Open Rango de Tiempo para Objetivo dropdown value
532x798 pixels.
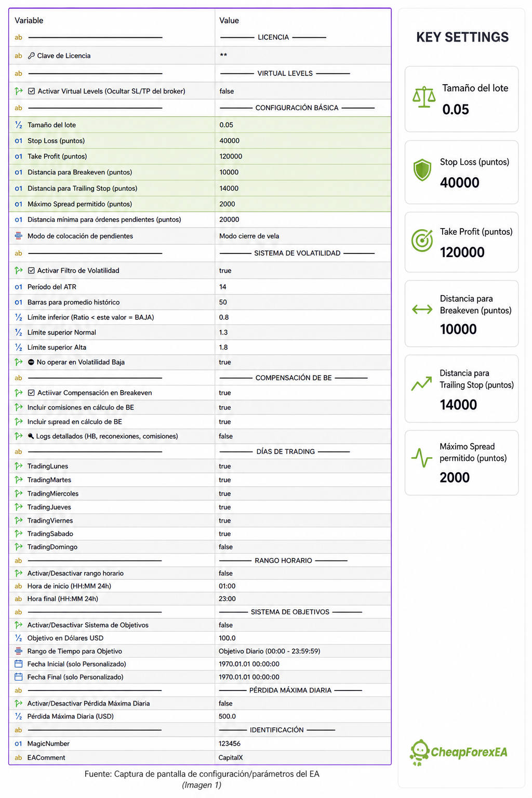[303, 651]
